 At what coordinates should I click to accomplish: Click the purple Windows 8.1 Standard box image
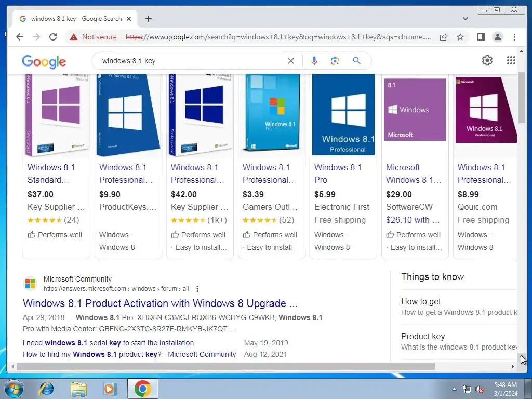click(57, 115)
